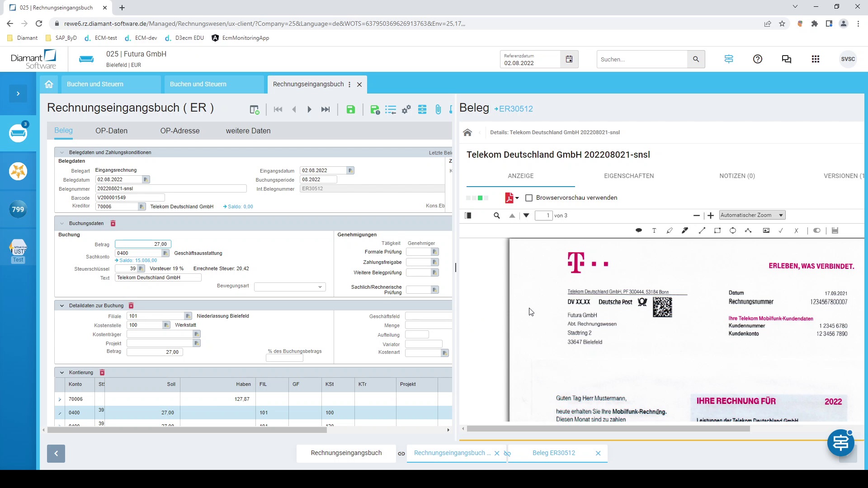Viewport: 868px width, 488px height.
Task: Click the blue archive drawer icon
Action: [422, 110]
